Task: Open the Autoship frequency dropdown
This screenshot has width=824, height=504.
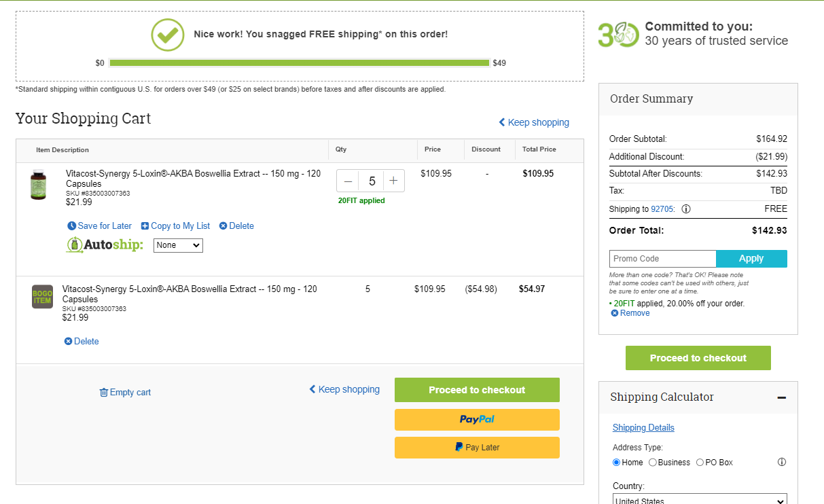Action: coord(178,245)
